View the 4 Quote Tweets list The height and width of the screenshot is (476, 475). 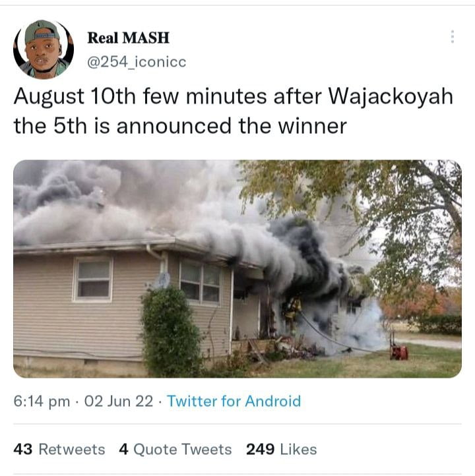click(x=175, y=449)
